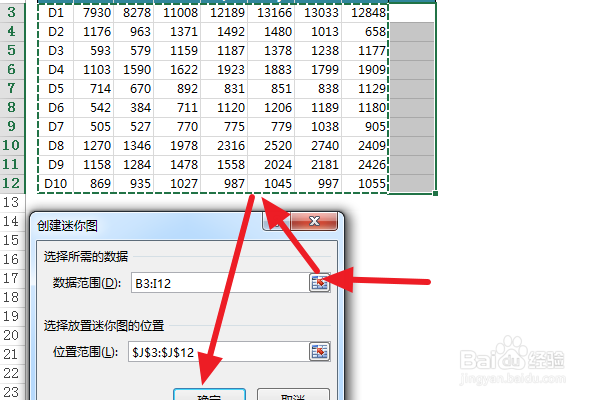600x400 pixels.
Task: Click cell containing D9
Action: click(x=56, y=165)
